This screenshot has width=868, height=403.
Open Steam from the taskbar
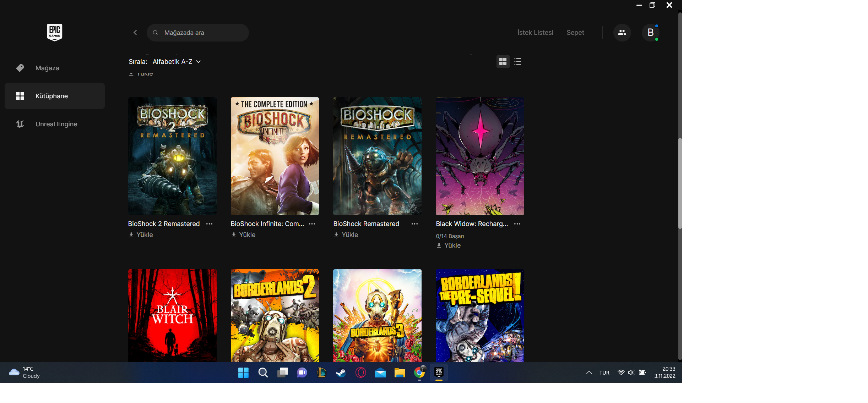click(341, 372)
